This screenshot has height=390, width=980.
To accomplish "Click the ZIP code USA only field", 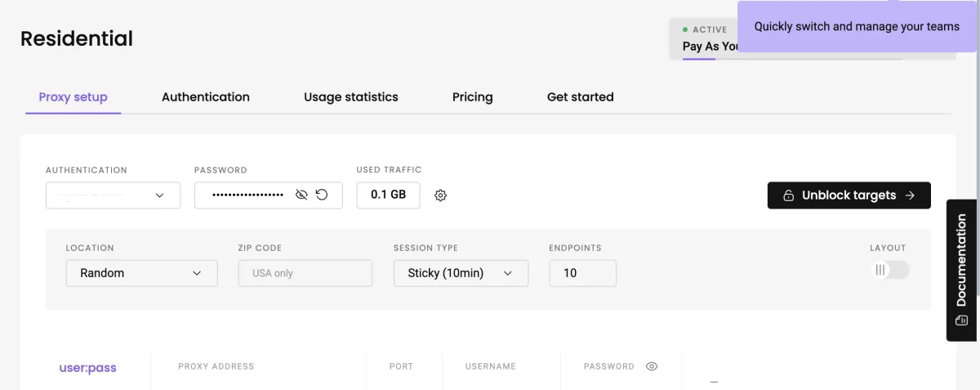I will coord(305,273).
